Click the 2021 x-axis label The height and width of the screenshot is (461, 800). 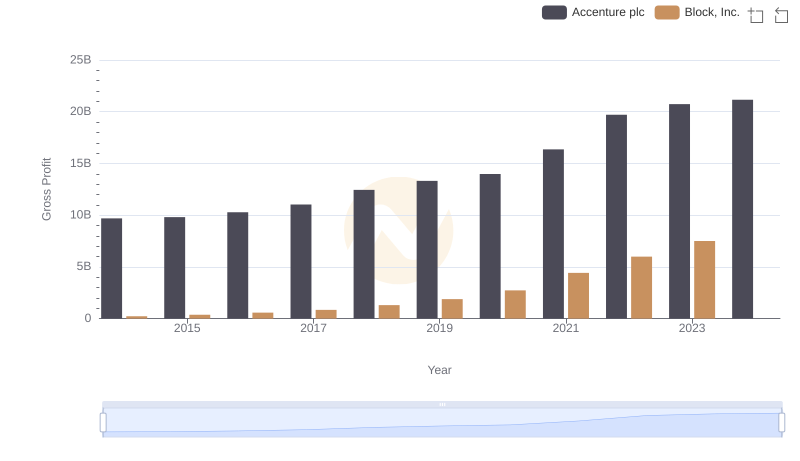(566, 328)
